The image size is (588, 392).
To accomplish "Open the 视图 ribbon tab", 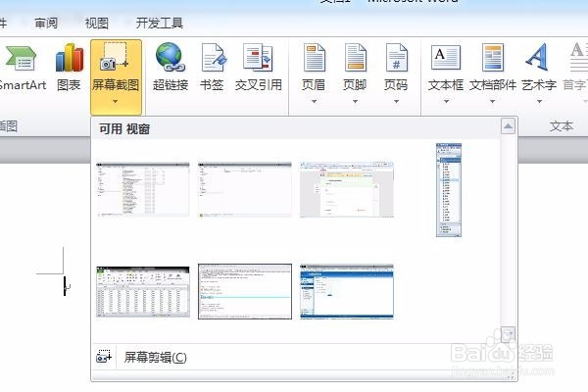I will (x=96, y=24).
